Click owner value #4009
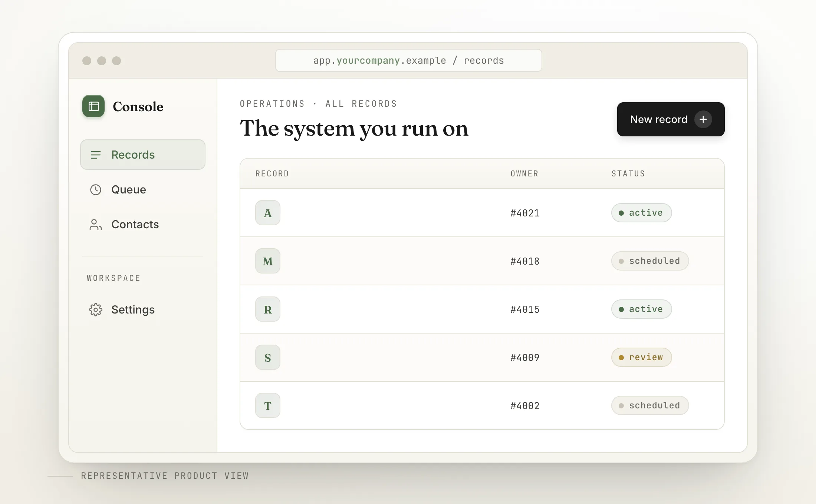Screen dimensions: 816x504 (x=525, y=358)
